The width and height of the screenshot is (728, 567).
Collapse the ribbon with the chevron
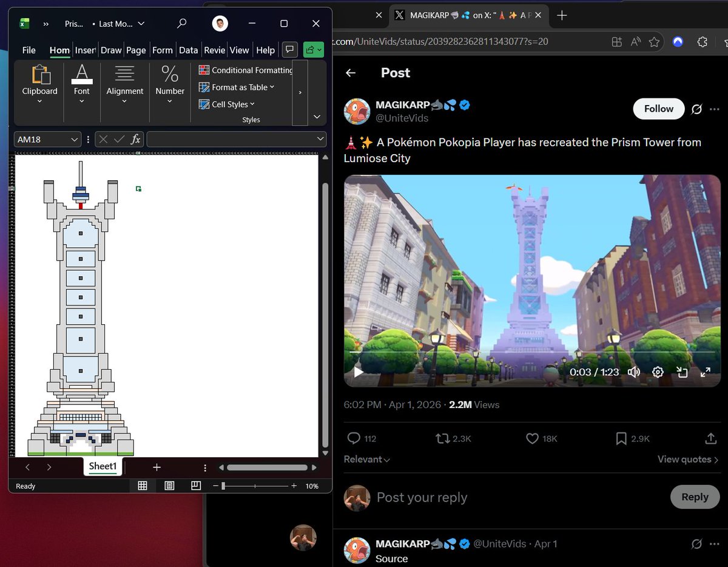click(x=317, y=117)
